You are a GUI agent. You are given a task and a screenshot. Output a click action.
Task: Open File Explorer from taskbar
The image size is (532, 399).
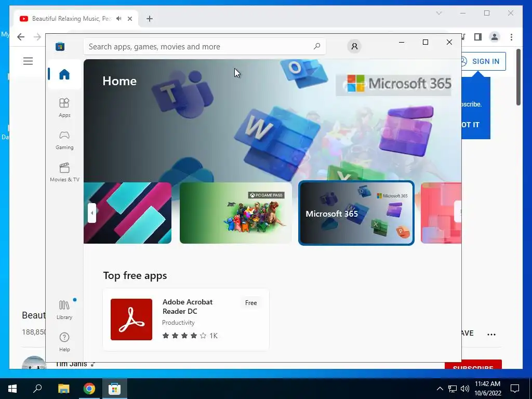[x=63, y=389]
